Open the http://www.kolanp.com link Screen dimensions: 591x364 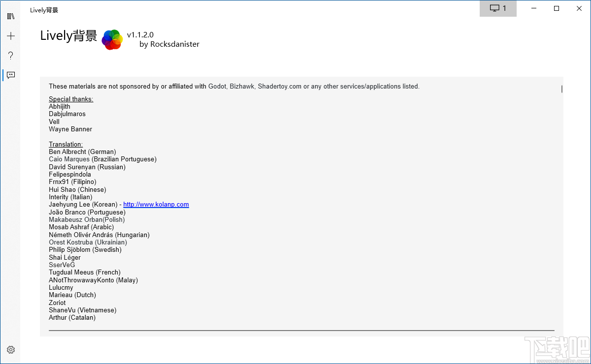click(x=156, y=205)
